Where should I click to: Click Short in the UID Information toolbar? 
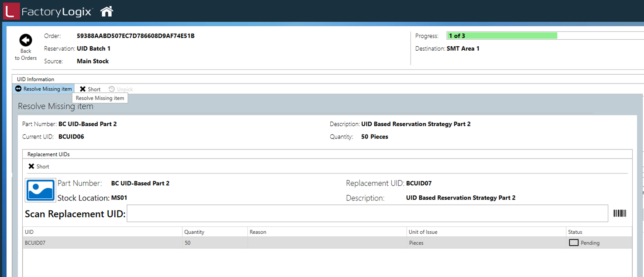90,89
